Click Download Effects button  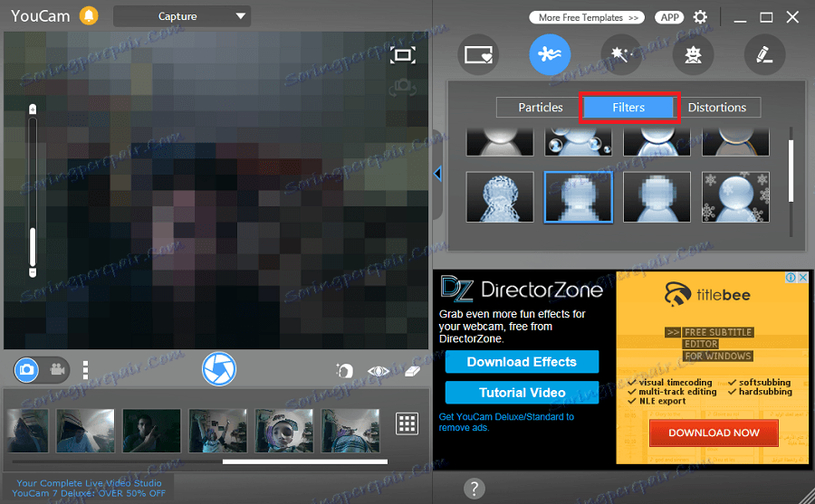click(x=522, y=362)
